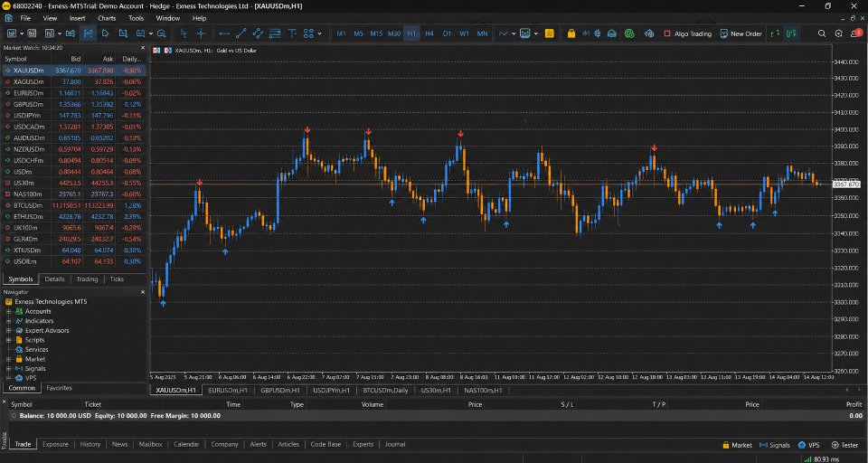Pick the equidistant channel tool
The height and width of the screenshot is (463, 868).
258,33
